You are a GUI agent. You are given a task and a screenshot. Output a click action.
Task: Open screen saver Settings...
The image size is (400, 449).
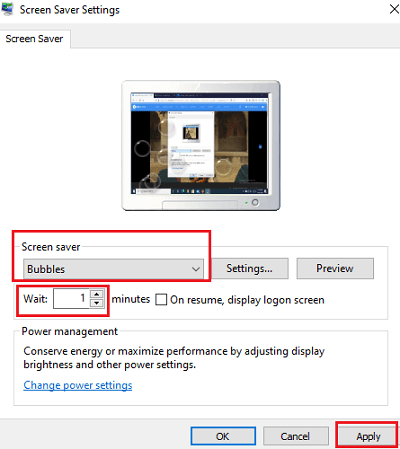[250, 268]
